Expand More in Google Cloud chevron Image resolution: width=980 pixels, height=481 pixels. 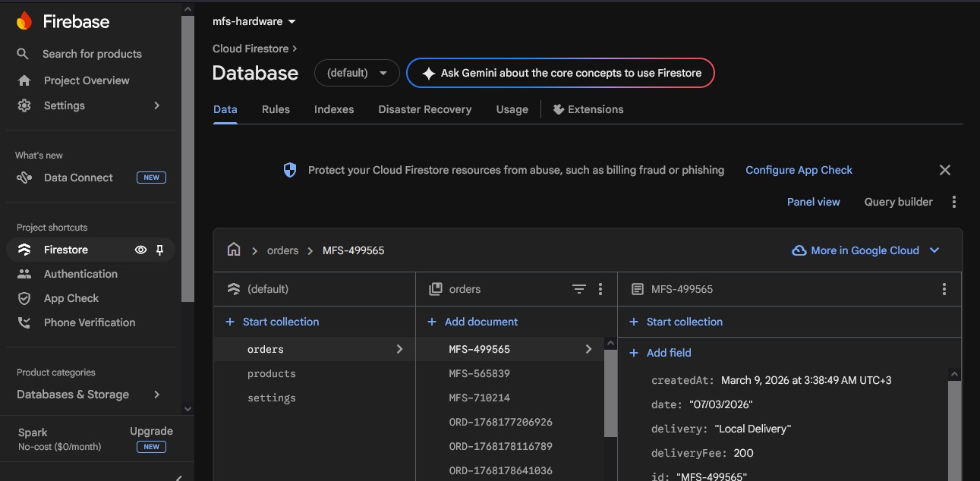934,250
